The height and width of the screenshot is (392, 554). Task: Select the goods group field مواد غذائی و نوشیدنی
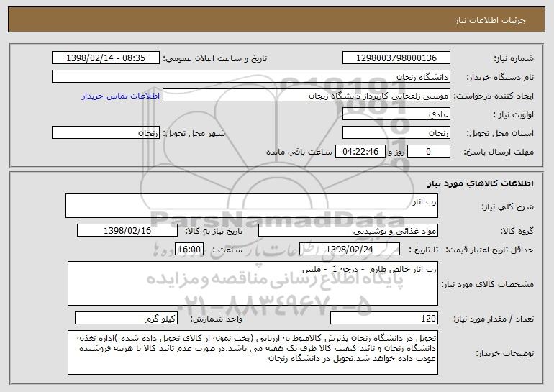348,231
